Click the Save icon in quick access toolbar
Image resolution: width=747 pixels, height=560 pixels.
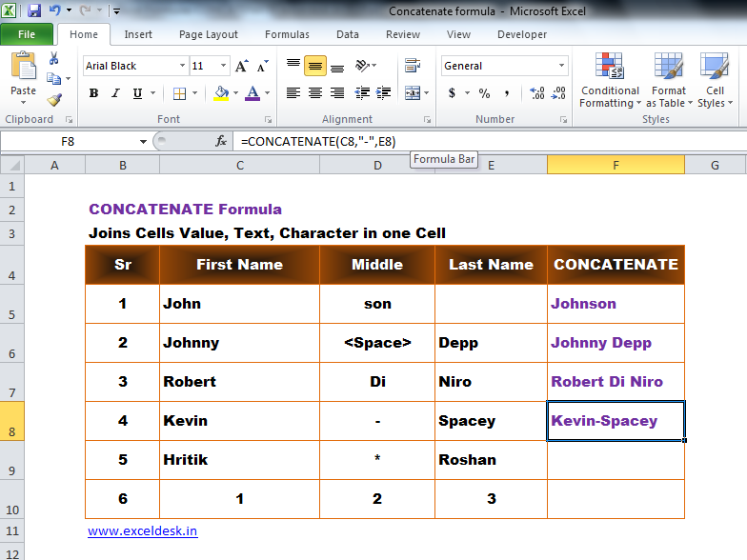click(34, 10)
